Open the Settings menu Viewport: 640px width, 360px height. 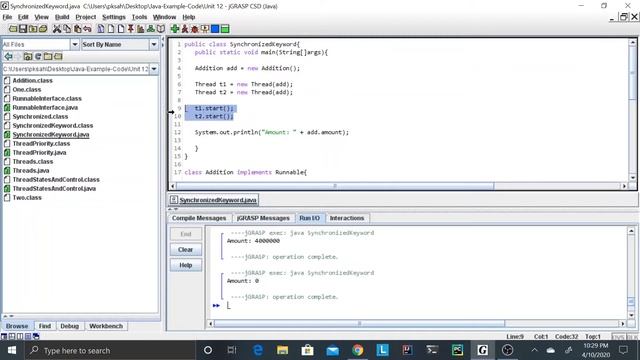pos(114,17)
